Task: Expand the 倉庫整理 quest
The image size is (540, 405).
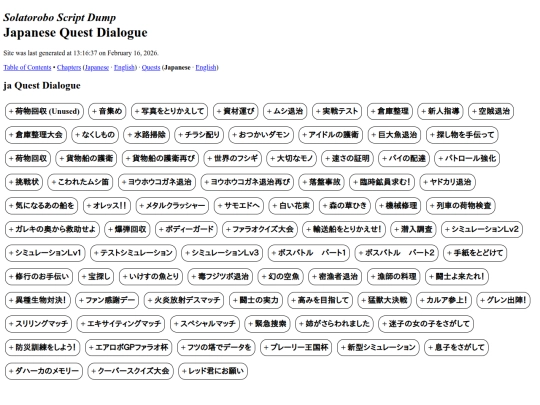Action: [x=390, y=111]
